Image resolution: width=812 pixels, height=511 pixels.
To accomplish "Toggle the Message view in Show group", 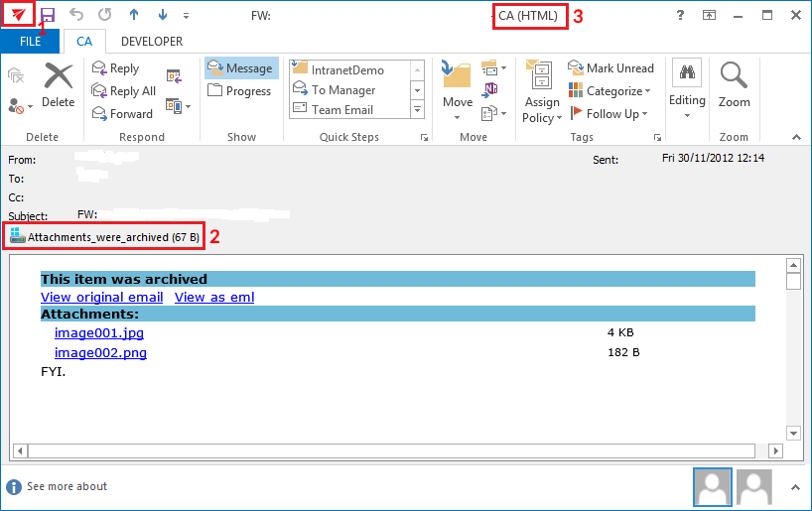I will coord(241,68).
